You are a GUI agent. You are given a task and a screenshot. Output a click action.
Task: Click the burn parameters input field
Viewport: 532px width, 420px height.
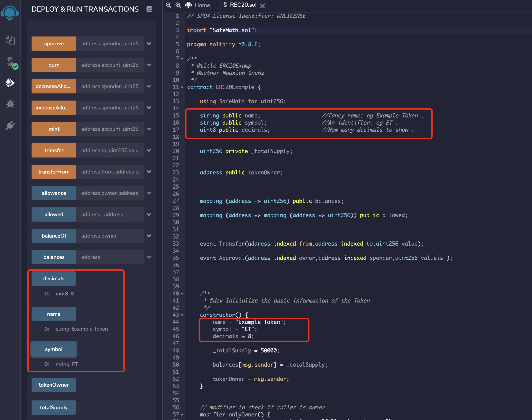(x=110, y=65)
